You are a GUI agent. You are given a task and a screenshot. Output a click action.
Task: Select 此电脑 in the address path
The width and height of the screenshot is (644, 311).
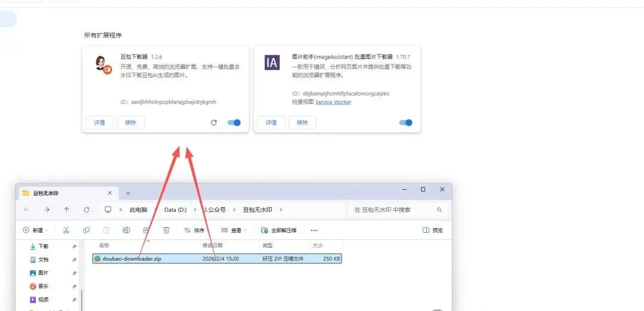(x=138, y=210)
